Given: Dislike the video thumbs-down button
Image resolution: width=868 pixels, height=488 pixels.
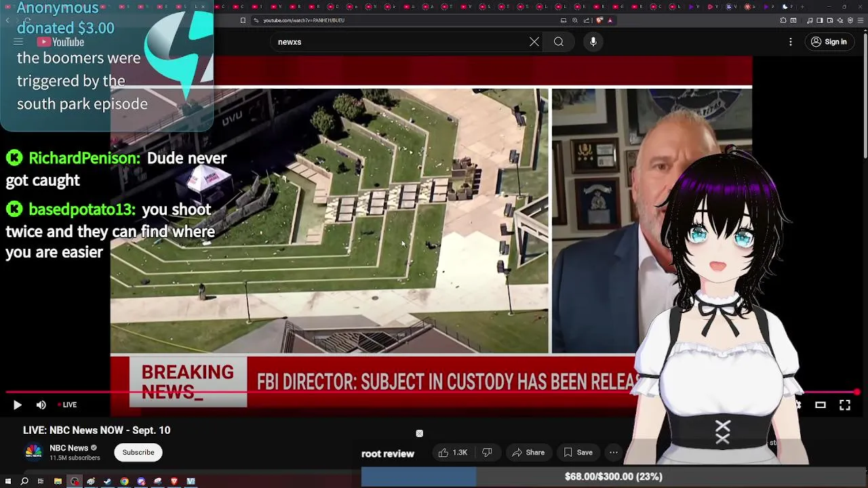Looking at the screenshot, I should [487, 452].
